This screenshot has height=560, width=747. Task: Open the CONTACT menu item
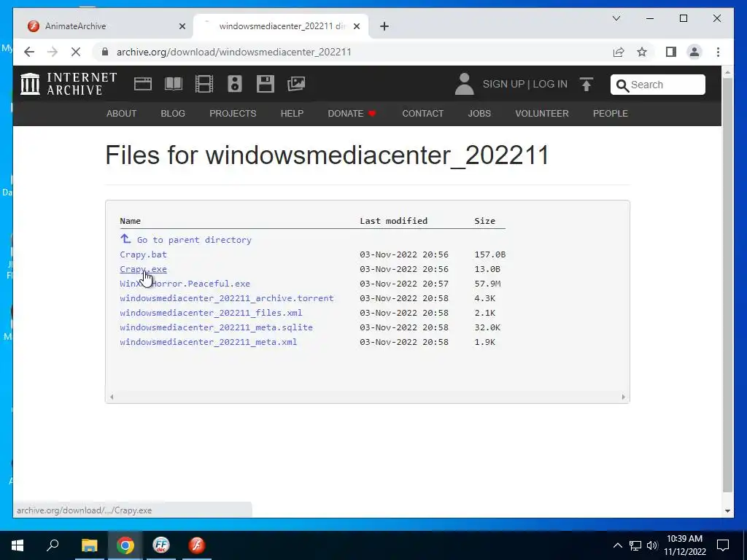click(x=422, y=113)
